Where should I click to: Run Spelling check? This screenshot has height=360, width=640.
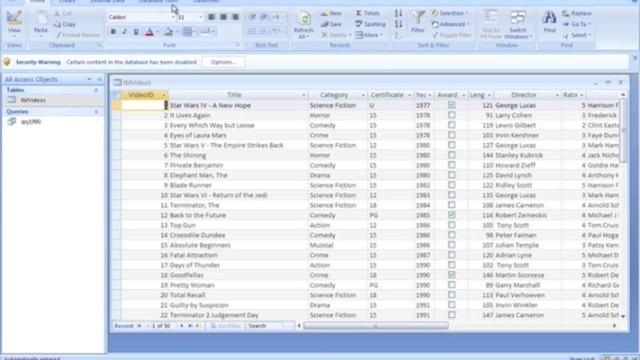point(370,24)
